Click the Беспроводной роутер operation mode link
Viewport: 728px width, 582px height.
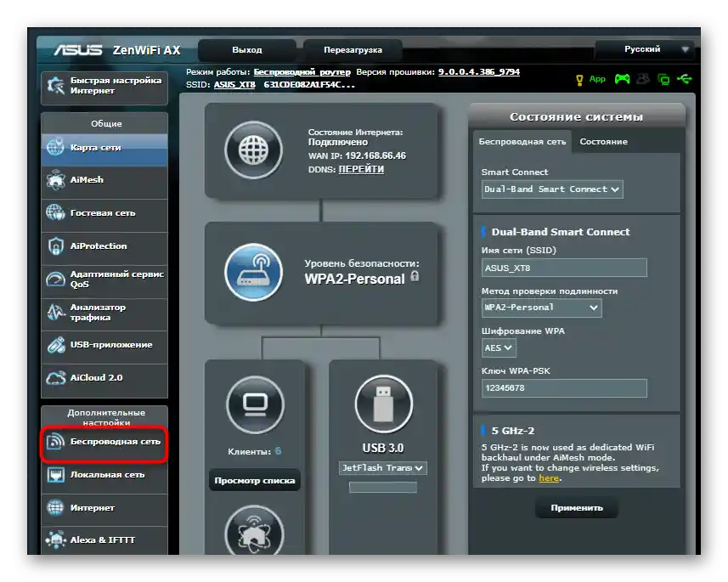click(x=302, y=72)
